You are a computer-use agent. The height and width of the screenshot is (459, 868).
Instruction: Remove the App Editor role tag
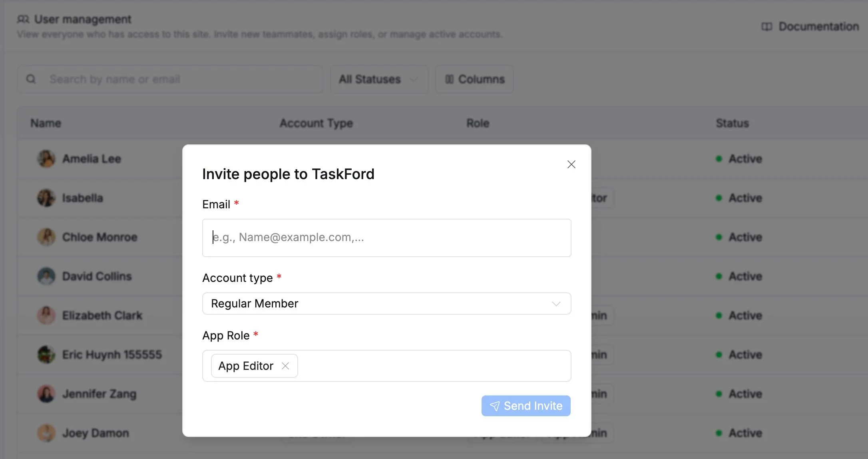pos(285,366)
